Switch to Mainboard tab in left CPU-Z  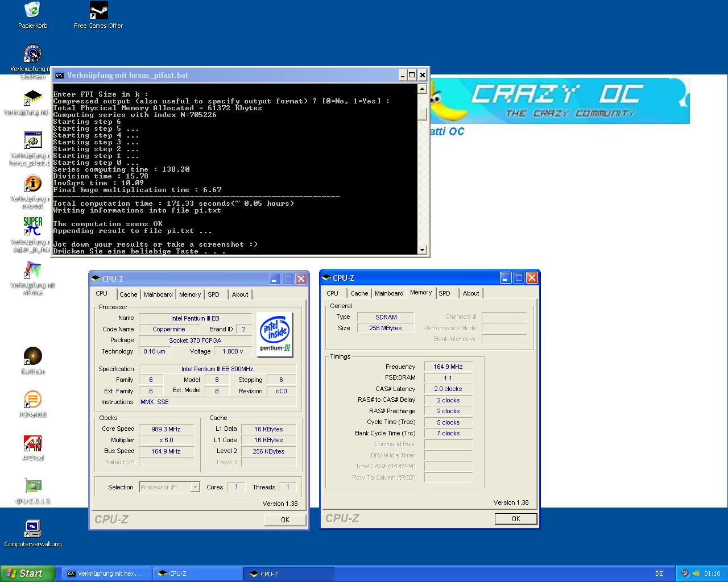pyautogui.click(x=158, y=294)
